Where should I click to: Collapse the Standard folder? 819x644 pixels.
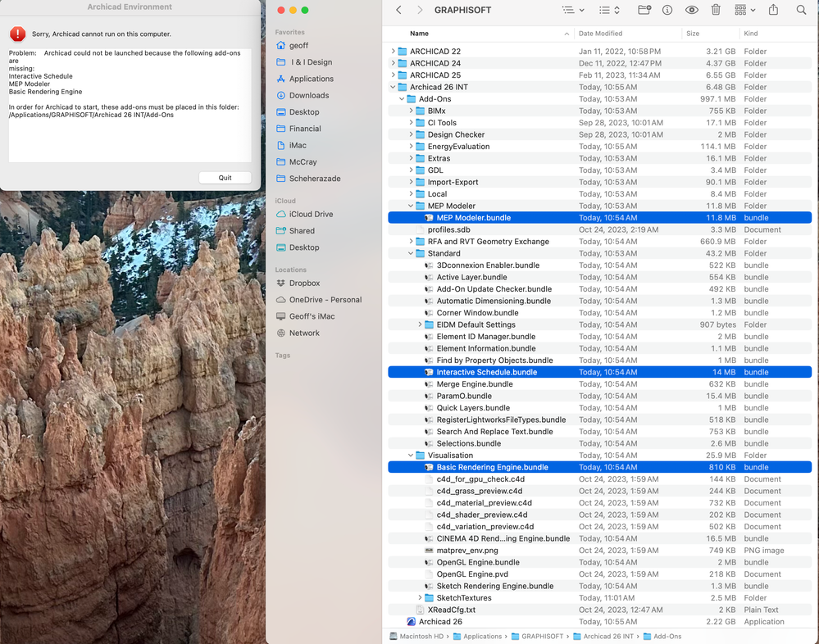[x=411, y=254]
